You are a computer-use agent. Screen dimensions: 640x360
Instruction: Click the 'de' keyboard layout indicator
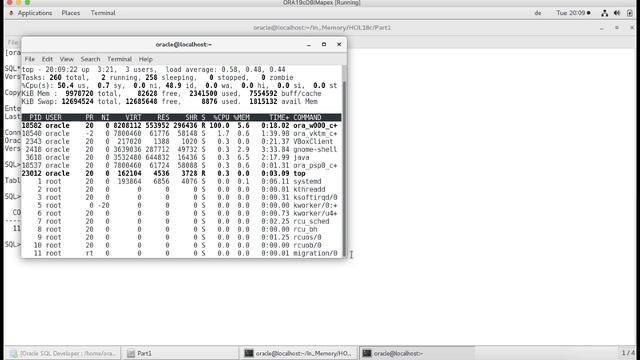click(x=538, y=13)
